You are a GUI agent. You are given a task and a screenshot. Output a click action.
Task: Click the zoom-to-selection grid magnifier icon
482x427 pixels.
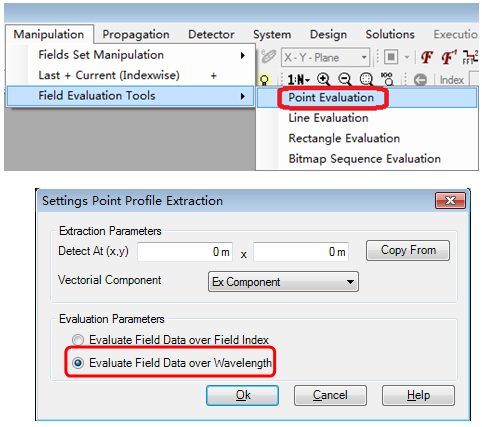[x=366, y=79]
